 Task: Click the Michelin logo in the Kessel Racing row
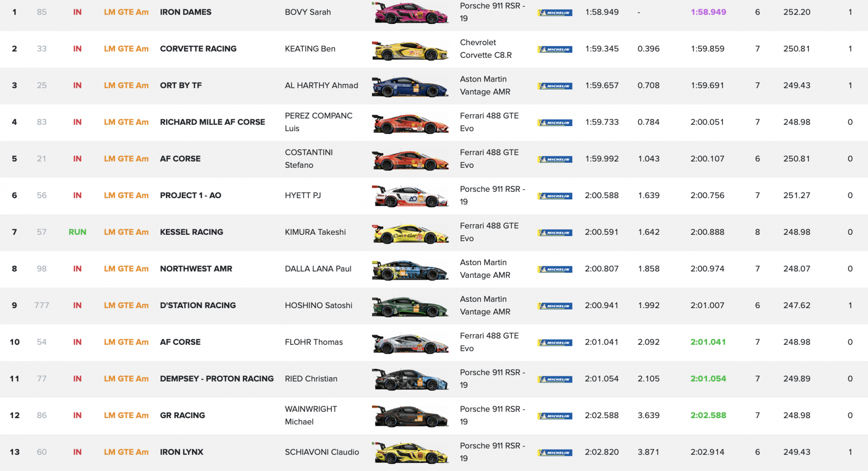555,233
